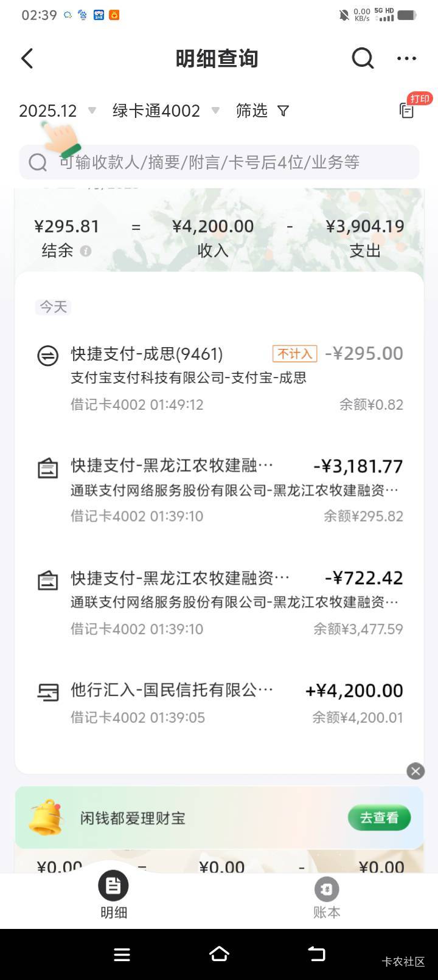The width and height of the screenshot is (438, 980).
Task: Open search via magnifier icon in header
Action: coord(363,59)
